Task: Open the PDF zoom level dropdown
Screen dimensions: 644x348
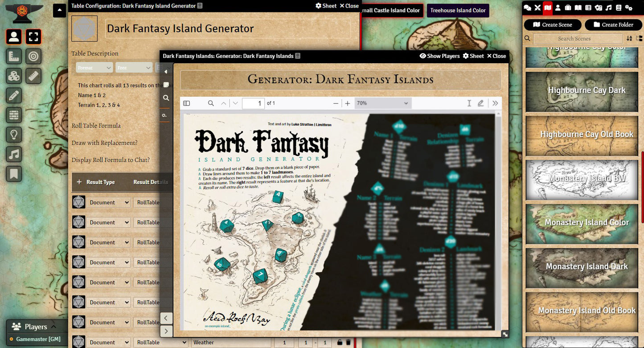Action: point(382,103)
